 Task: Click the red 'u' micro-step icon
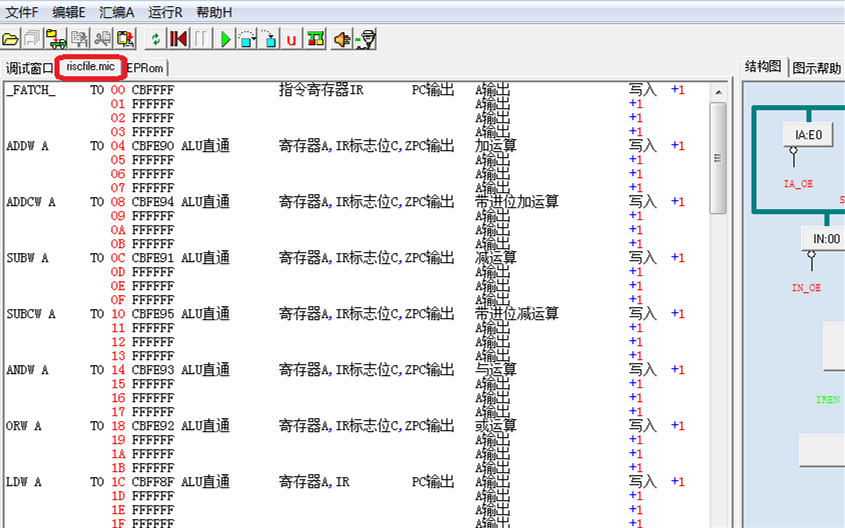pos(292,39)
